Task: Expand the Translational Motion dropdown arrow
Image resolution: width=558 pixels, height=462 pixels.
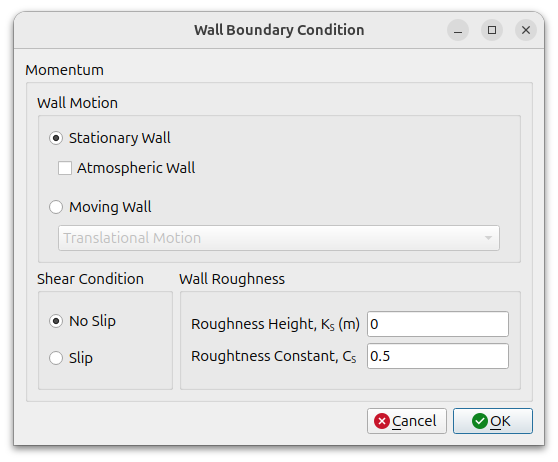Action: (x=488, y=238)
